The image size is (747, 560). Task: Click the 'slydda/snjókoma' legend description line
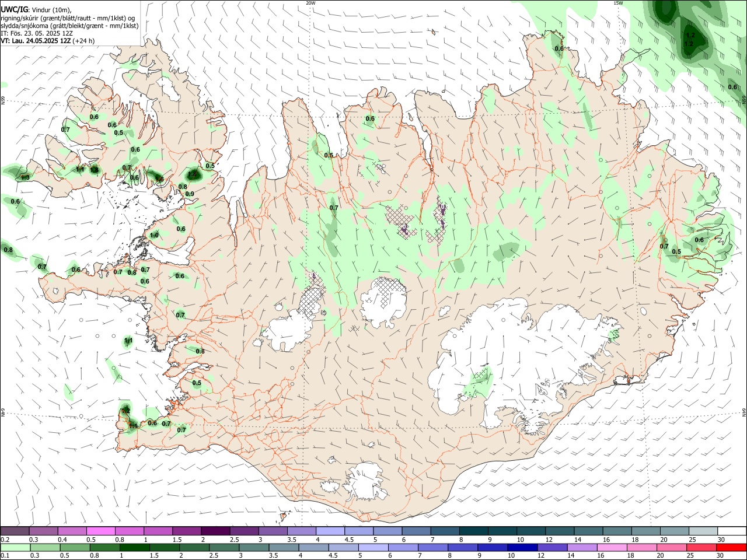69,26
